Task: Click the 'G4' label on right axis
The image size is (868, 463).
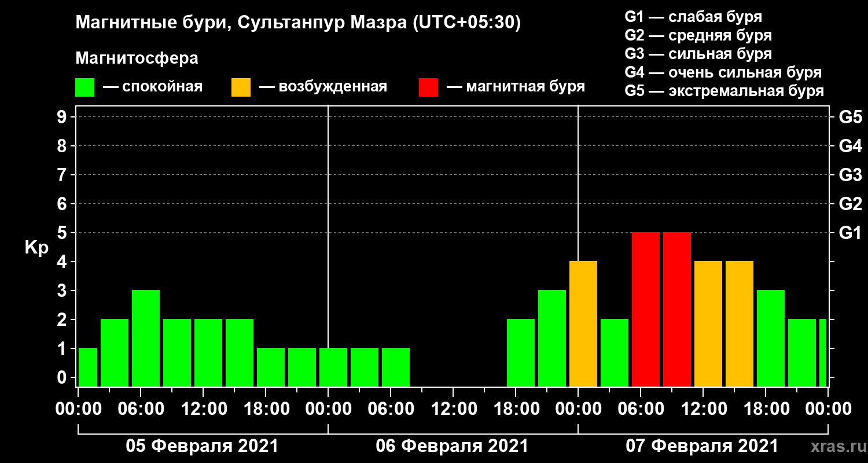Action: point(850,146)
